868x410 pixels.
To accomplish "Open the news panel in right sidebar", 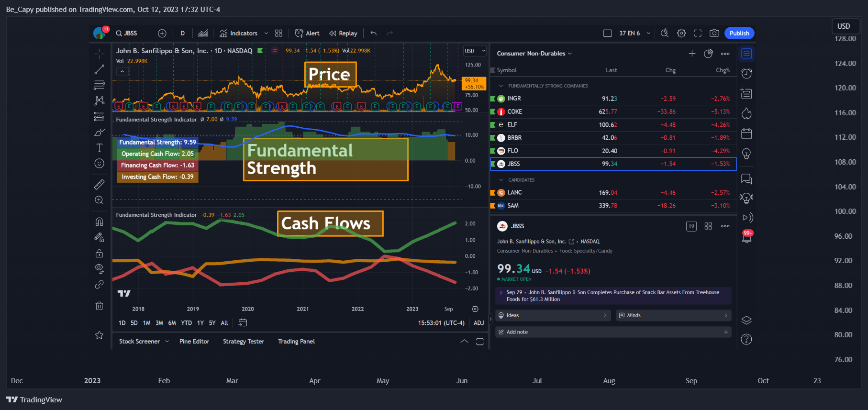I will [746, 93].
